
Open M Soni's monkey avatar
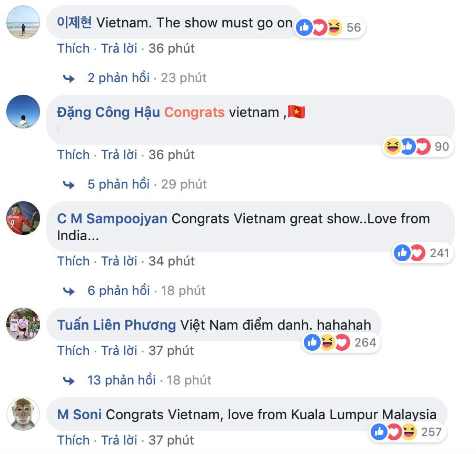tap(23, 414)
